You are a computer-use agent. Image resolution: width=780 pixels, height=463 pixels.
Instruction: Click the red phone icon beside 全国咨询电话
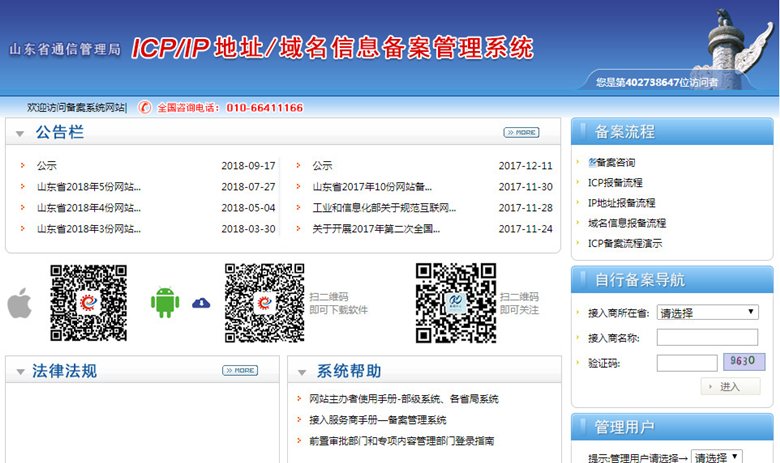[146, 107]
